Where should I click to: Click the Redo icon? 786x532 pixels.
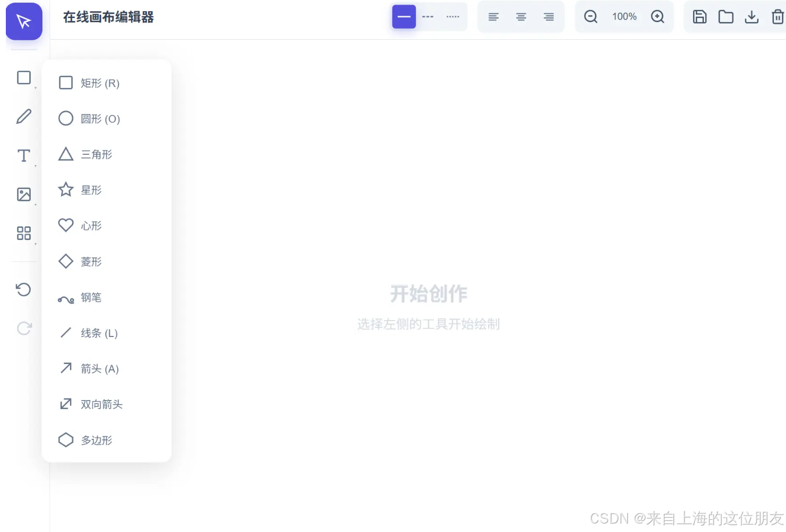pyautogui.click(x=24, y=329)
